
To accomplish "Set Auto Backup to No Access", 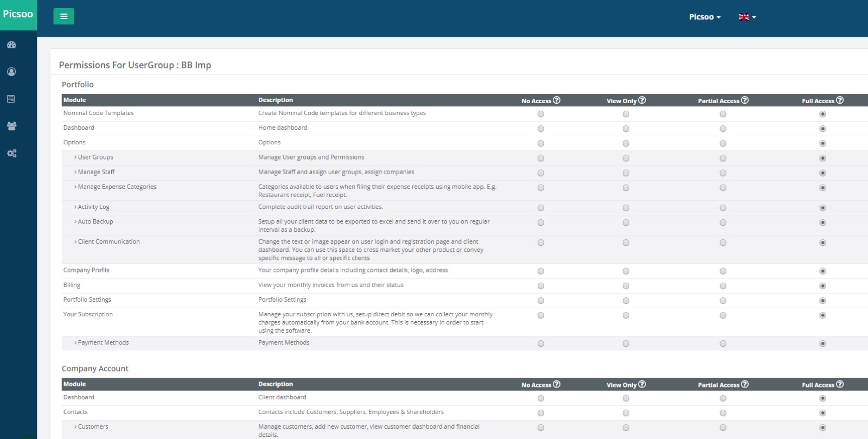I will pos(541,222).
